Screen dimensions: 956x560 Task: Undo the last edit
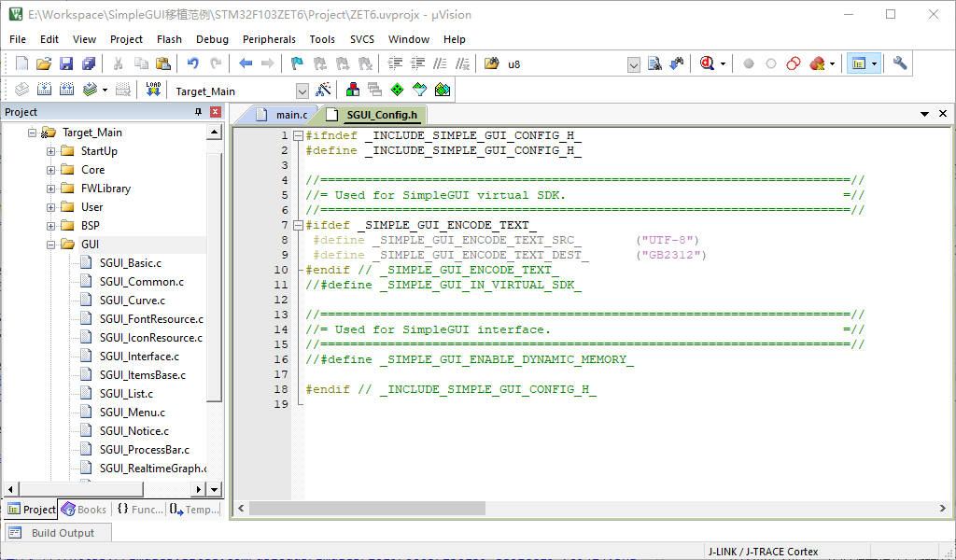[193, 63]
